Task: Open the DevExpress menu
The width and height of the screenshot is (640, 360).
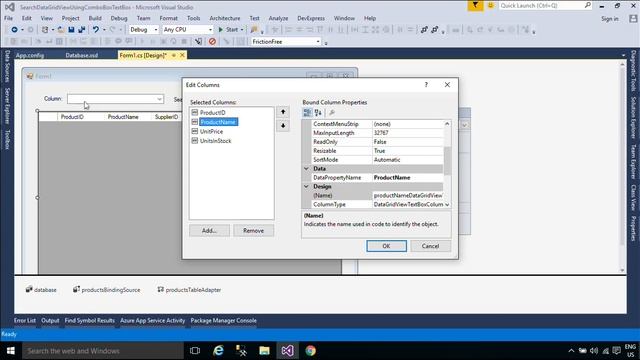Action: pyautogui.click(x=311, y=18)
